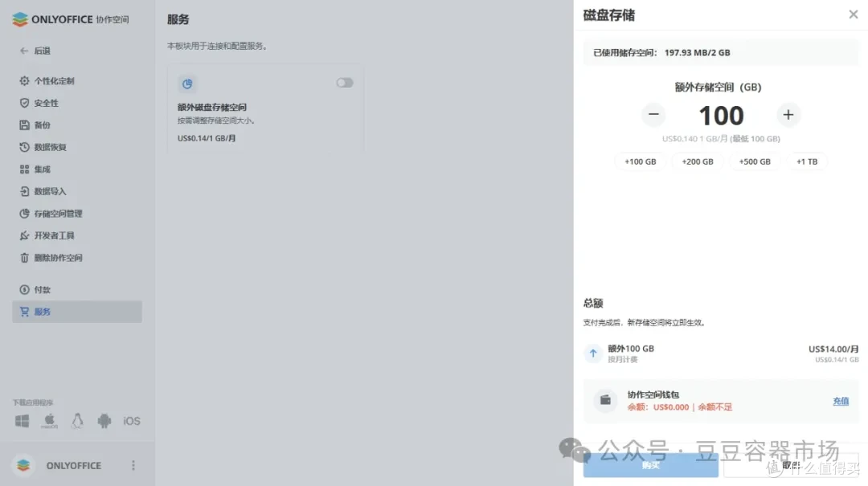The width and height of the screenshot is (868, 486).
Task: Open 存储空间管理 page
Action: 58,214
